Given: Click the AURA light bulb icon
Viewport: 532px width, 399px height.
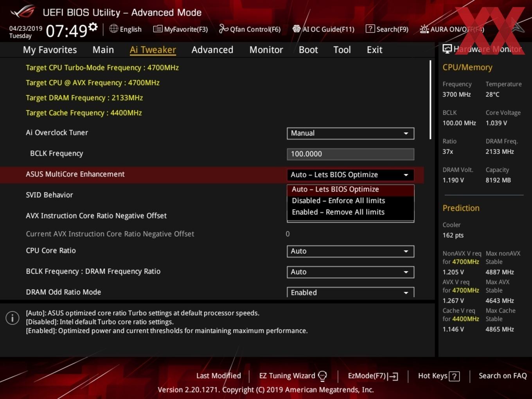Looking at the screenshot, I should click(424, 29).
